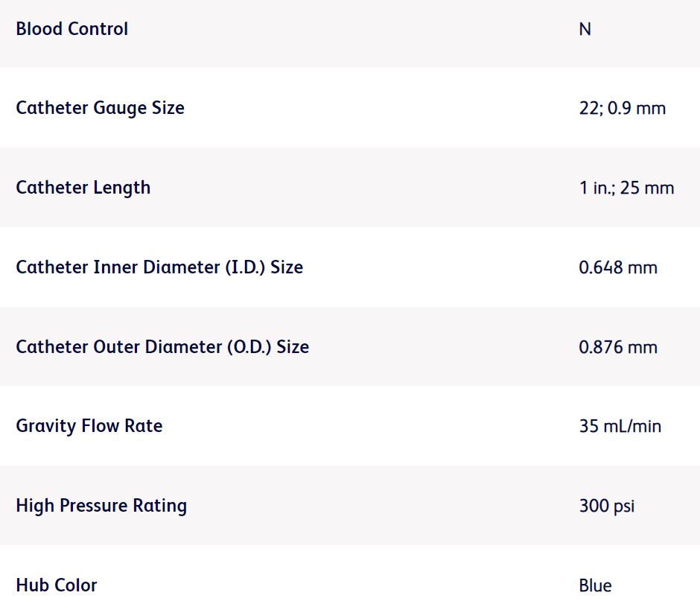Image resolution: width=700 pixels, height=613 pixels.
Task: Select the Blood Control value N
Action: [585, 29]
